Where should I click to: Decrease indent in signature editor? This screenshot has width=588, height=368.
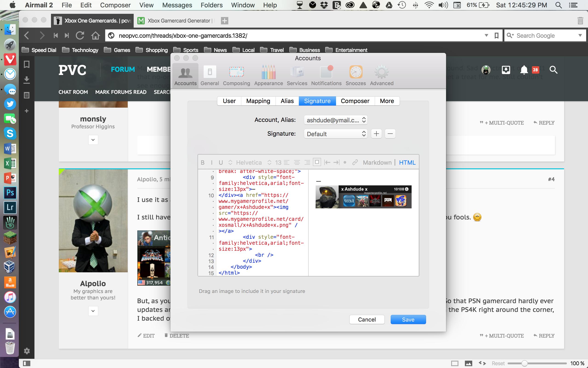(327, 162)
